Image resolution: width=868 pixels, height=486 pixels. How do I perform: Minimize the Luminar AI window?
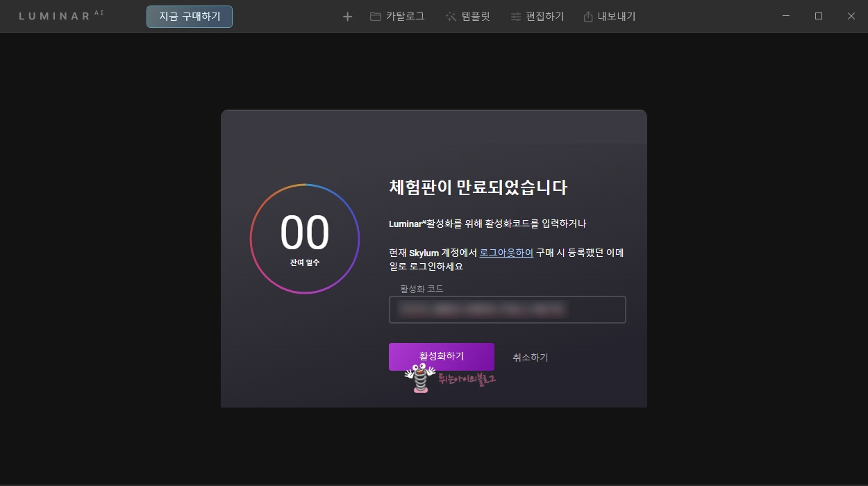tap(787, 15)
